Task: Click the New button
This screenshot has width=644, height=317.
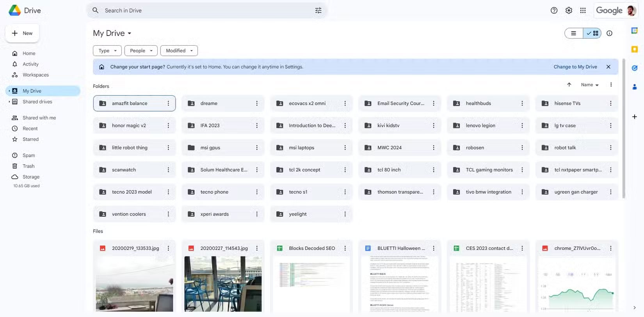Action: click(22, 33)
